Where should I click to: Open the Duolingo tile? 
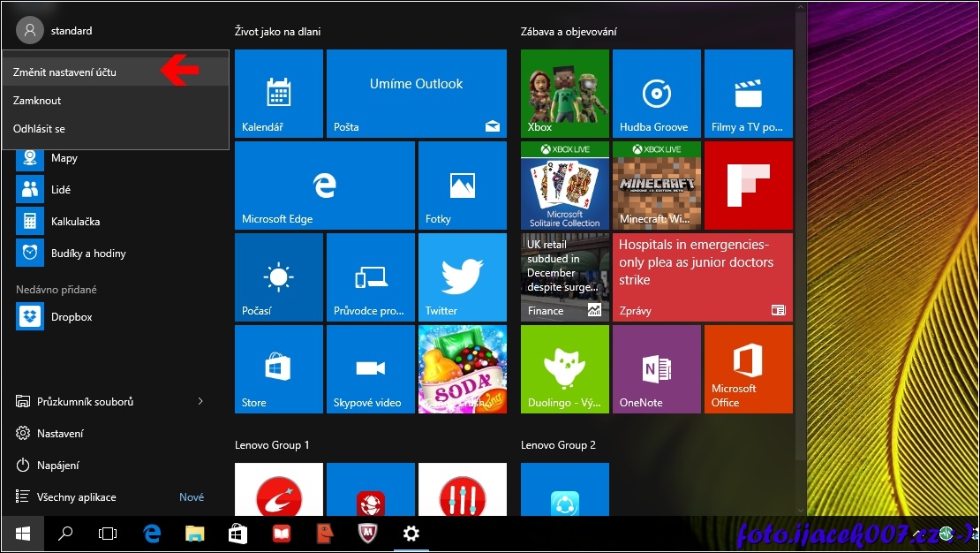click(564, 368)
